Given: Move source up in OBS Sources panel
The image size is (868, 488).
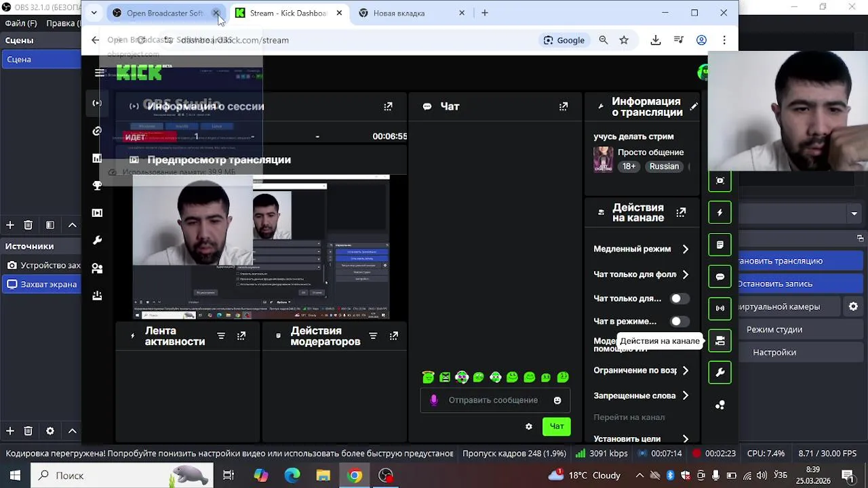Looking at the screenshot, I should [x=73, y=431].
